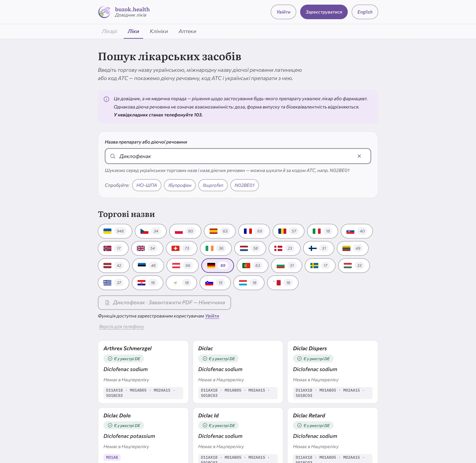Click the magnifier icon in the search box

113,156
